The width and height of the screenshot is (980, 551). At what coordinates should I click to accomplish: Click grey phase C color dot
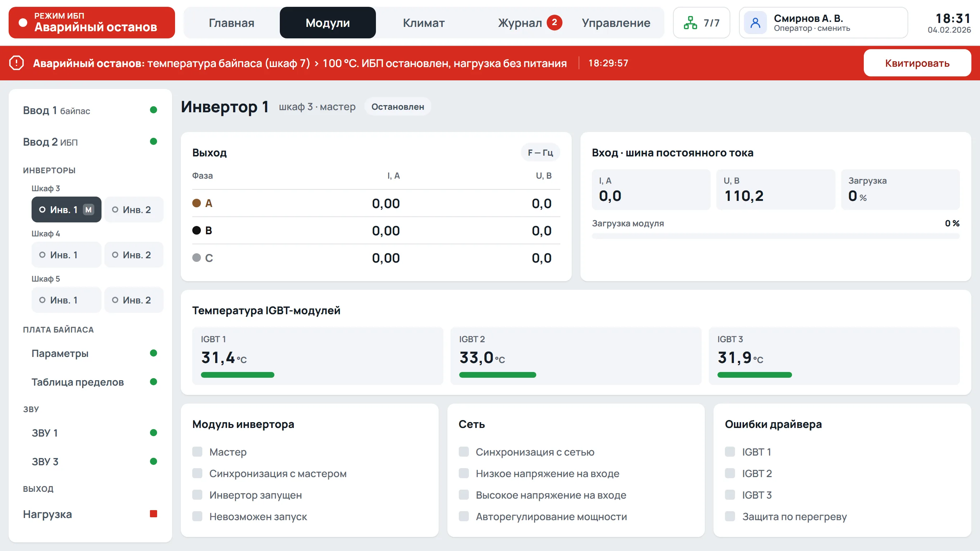[196, 258]
